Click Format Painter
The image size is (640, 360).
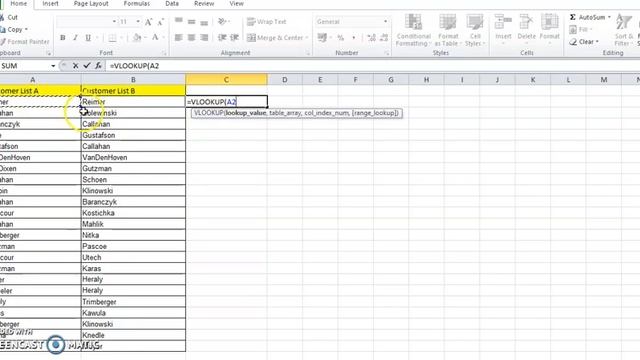tap(24, 42)
